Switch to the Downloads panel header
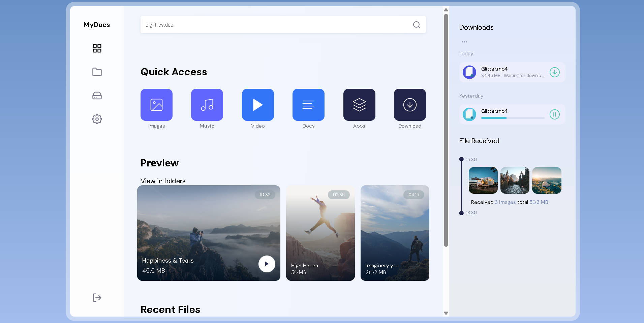This screenshot has width=644, height=323. [x=476, y=27]
